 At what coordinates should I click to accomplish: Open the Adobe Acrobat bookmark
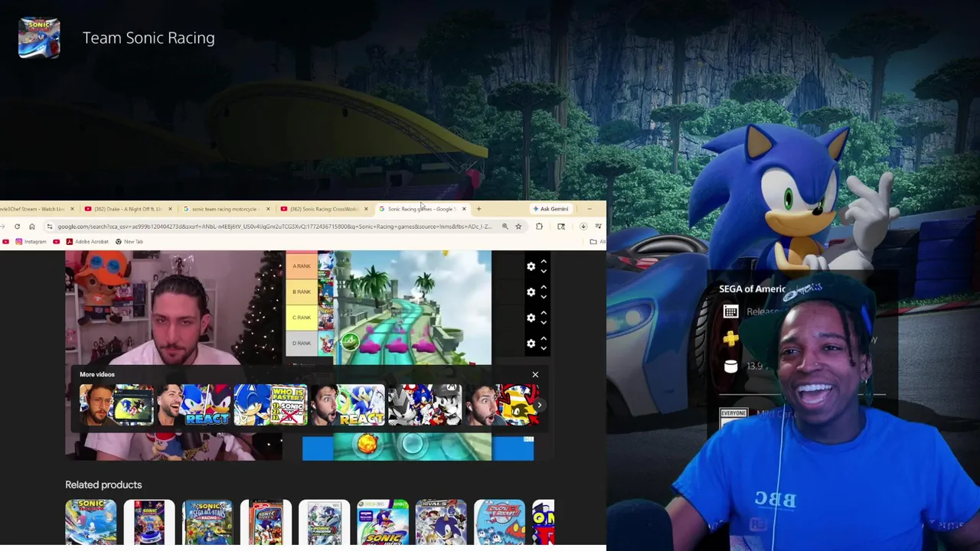pyautogui.click(x=87, y=242)
